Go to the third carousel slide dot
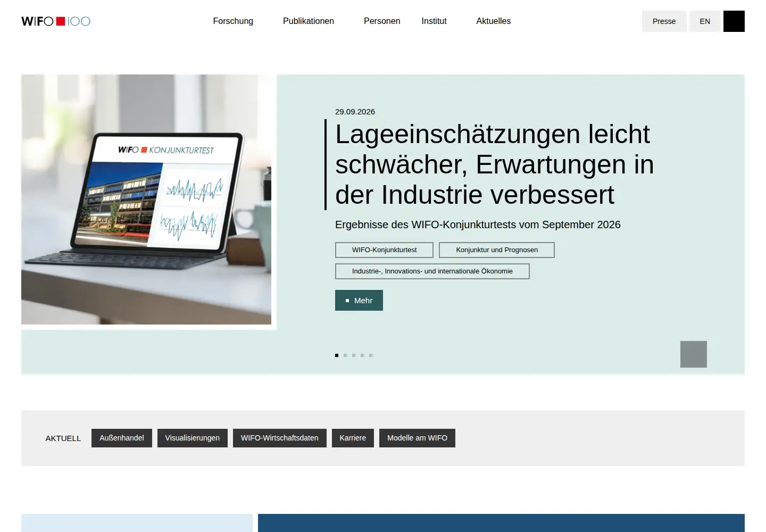This screenshot has height=532, width=766. click(354, 355)
